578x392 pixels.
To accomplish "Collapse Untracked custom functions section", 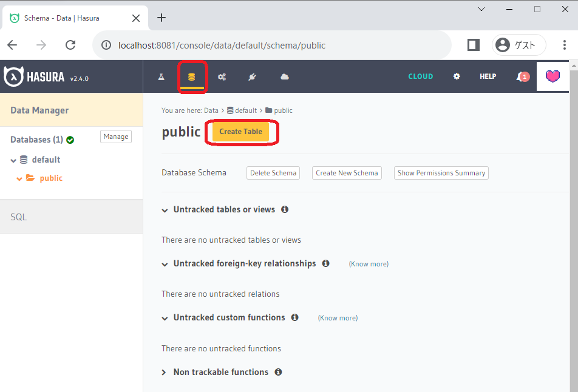I will pos(165,319).
